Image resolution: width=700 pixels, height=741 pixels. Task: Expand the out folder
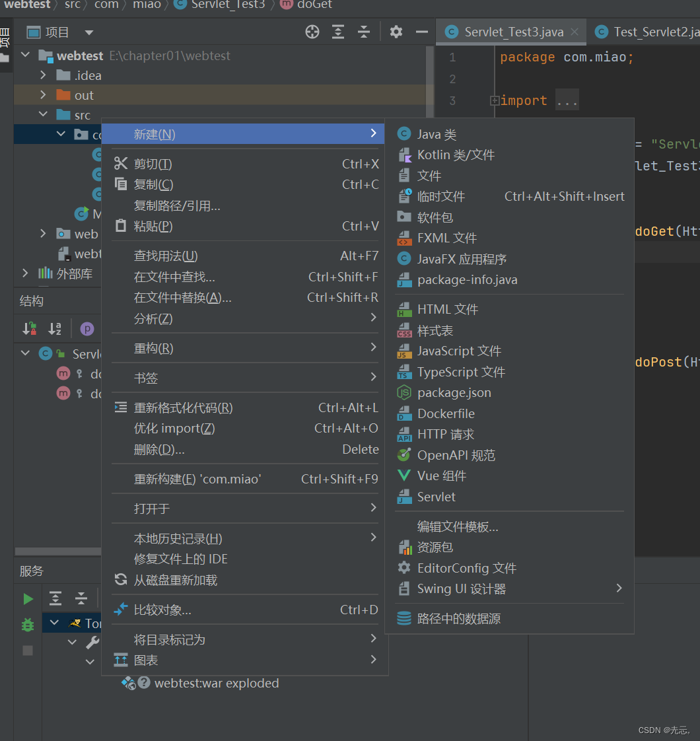pos(44,95)
